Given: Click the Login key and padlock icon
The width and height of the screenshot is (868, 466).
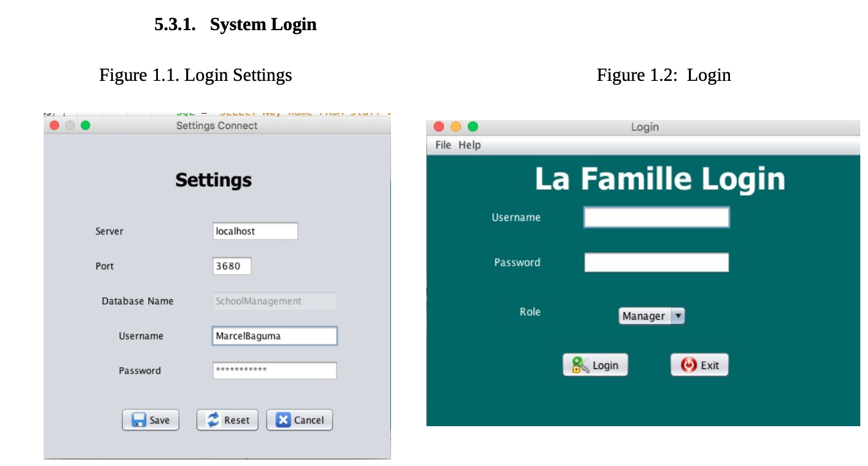Looking at the screenshot, I should [580, 365].
